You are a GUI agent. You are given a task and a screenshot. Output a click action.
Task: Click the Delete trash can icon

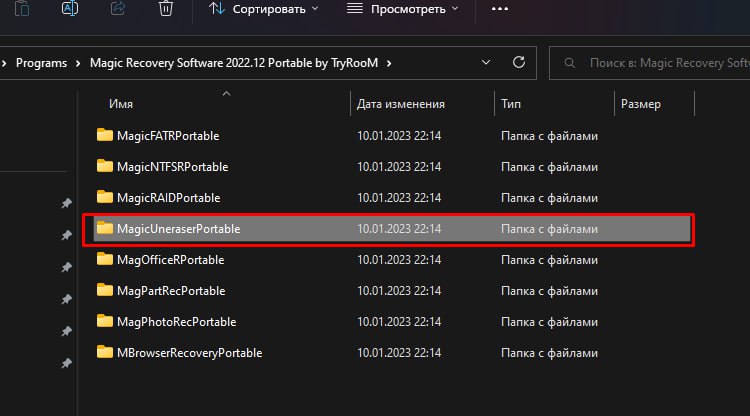165,8
